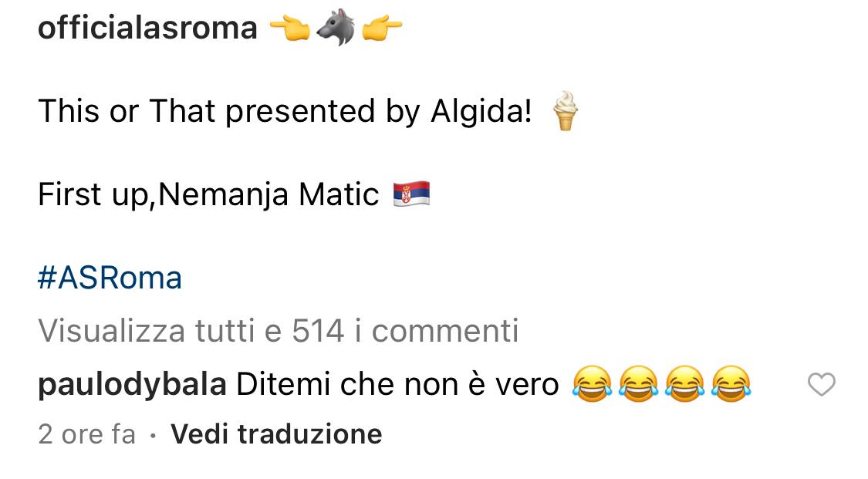View all 514 comments
The height and width of the screenshot is (479, 868).
tap(279, 331)
